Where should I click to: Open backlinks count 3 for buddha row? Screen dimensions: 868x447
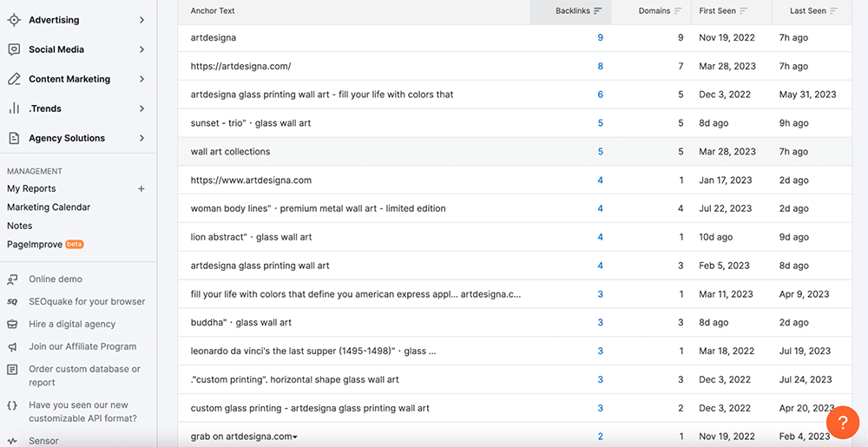tap(600, 323)
